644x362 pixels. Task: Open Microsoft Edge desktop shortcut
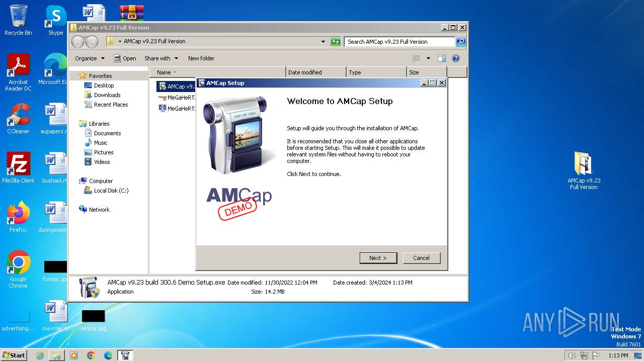[54, 69]
